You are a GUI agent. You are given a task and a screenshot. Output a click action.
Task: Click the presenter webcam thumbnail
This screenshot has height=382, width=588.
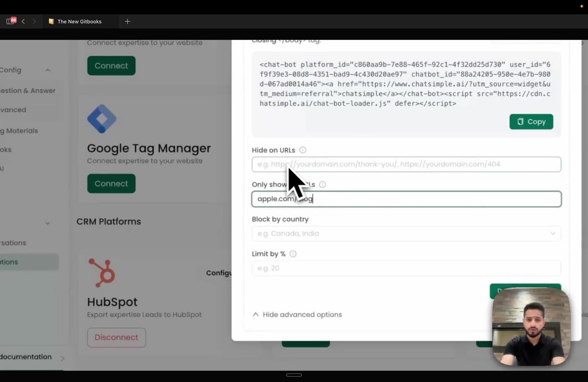coord(531,327)
